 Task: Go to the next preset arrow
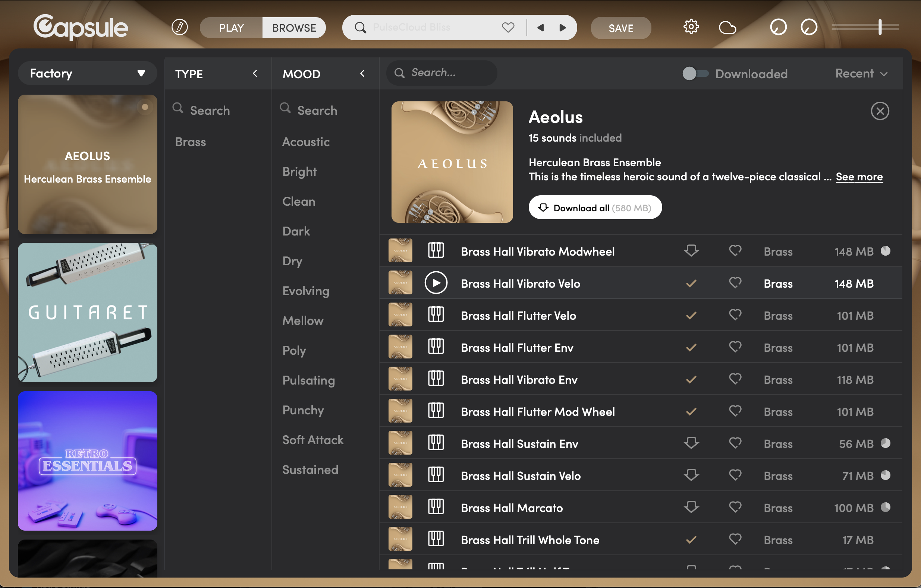click(562, 28)
